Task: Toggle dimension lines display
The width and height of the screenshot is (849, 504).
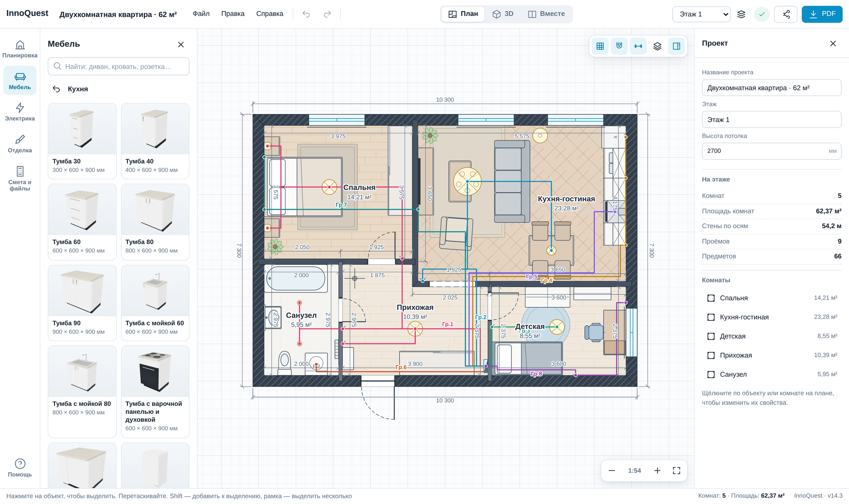Action: [639, 46]
